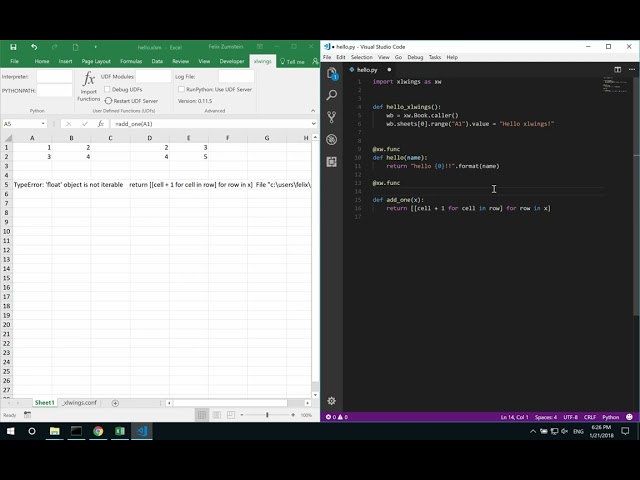The height and width of the screenshot is (480, 640).
Task: Click the Undo arrow in Excel
Action: (34, 47)
